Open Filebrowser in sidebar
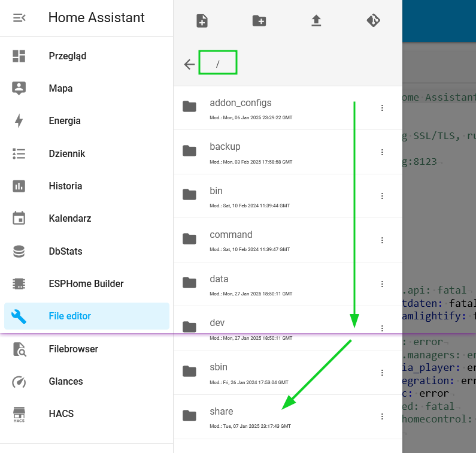The height and width of the screenshot is (453, 476). [86, 349]
